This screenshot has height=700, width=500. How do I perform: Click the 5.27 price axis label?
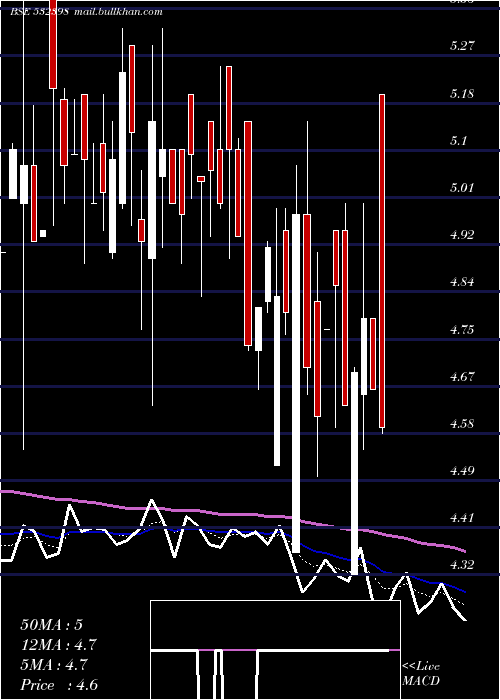(462, 46)
